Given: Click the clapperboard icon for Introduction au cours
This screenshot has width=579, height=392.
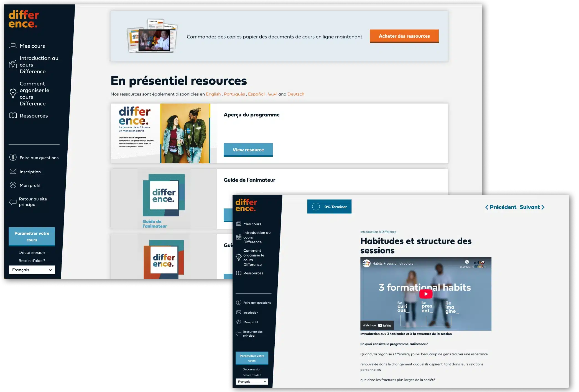Looking at the screenshot, I should pos(13,65).
